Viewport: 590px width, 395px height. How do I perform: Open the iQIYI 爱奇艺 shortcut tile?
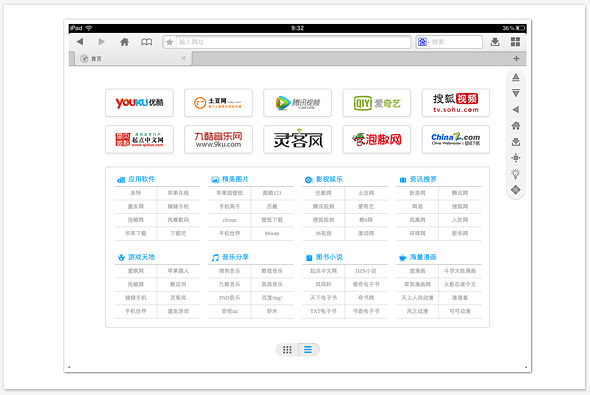coord(376,103)
